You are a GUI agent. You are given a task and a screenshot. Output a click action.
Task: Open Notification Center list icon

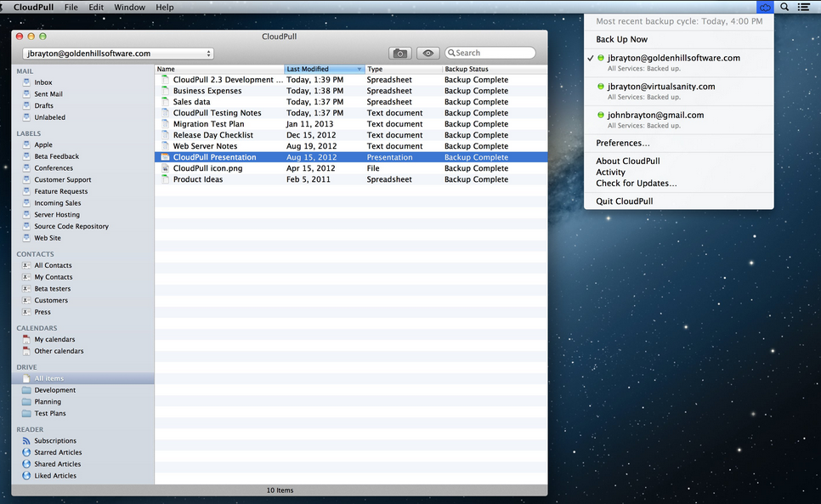[804, 7]
